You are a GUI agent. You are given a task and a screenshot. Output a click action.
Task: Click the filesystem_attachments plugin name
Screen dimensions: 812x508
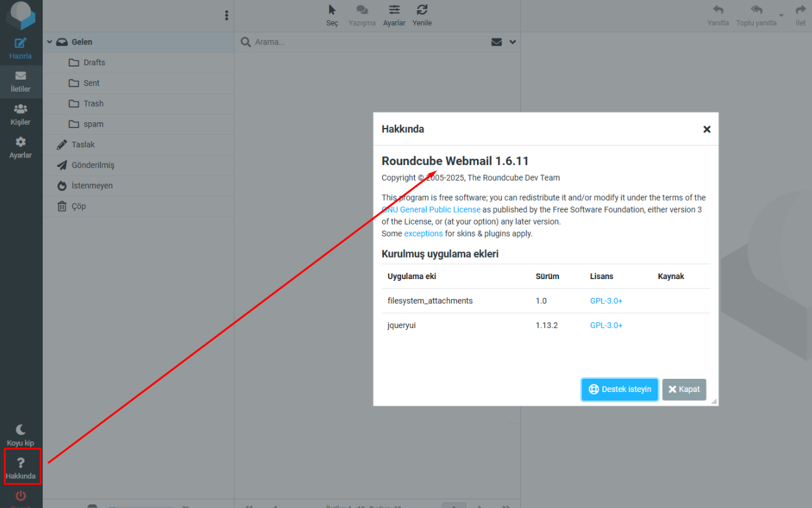pos(430,301)
